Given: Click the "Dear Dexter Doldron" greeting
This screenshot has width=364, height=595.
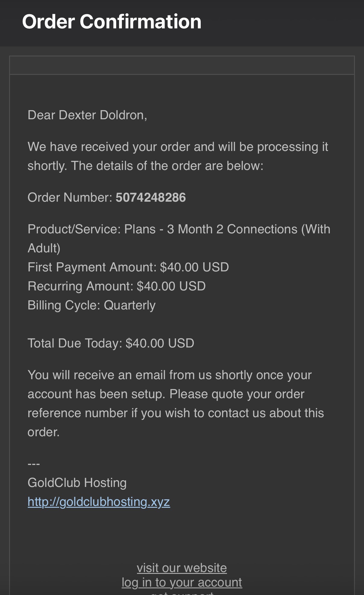Looking at the screenshot, I should click(87, 115).
